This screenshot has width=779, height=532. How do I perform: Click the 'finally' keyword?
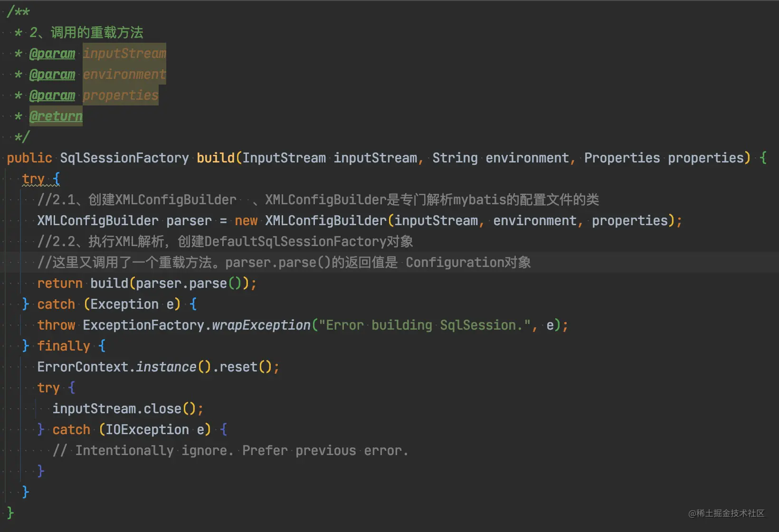(x=64, y=346)
